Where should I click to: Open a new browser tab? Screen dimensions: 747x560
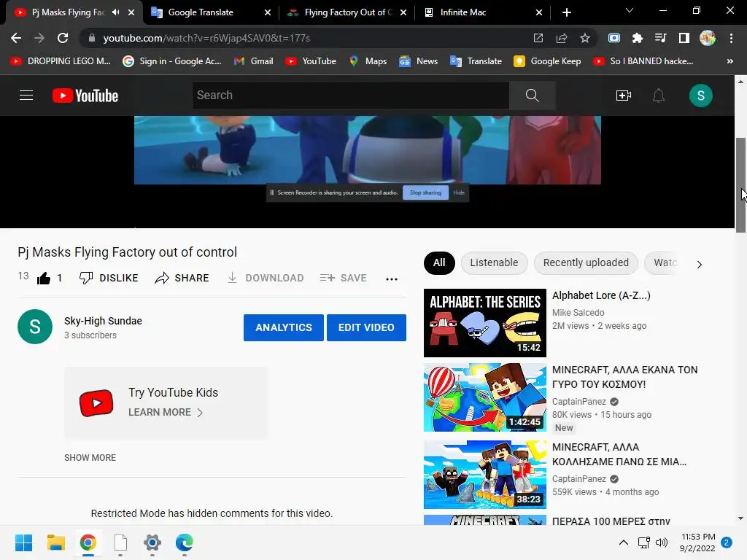point(566,12)
